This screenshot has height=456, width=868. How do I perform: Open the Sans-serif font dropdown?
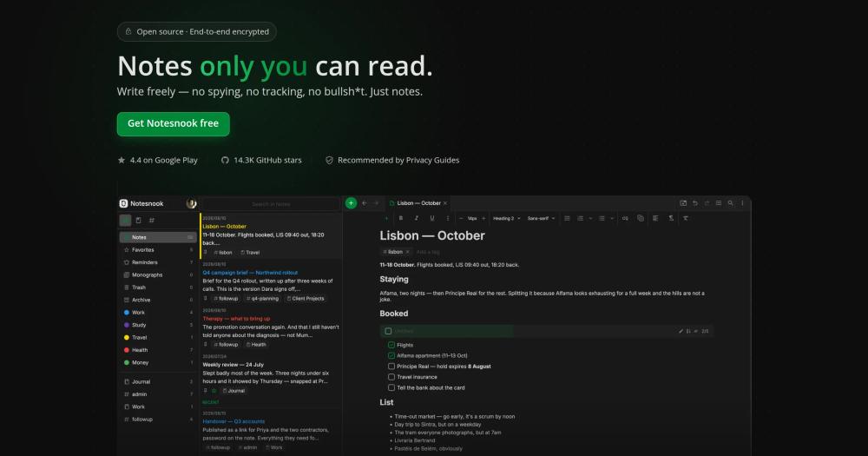[x=541, y=218]
